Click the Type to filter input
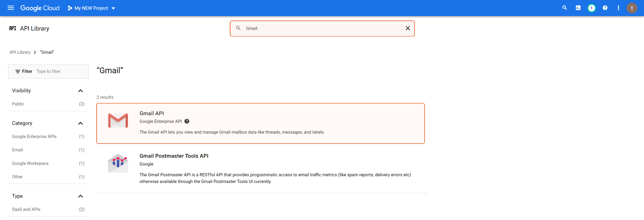Screen dimensions: 644x220 pos(60,71)
